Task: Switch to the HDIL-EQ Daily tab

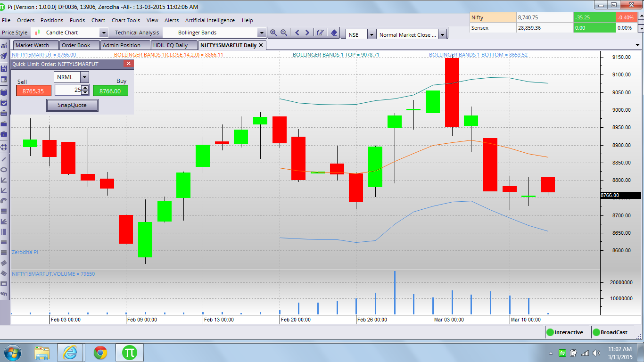Action: (173, 45)
